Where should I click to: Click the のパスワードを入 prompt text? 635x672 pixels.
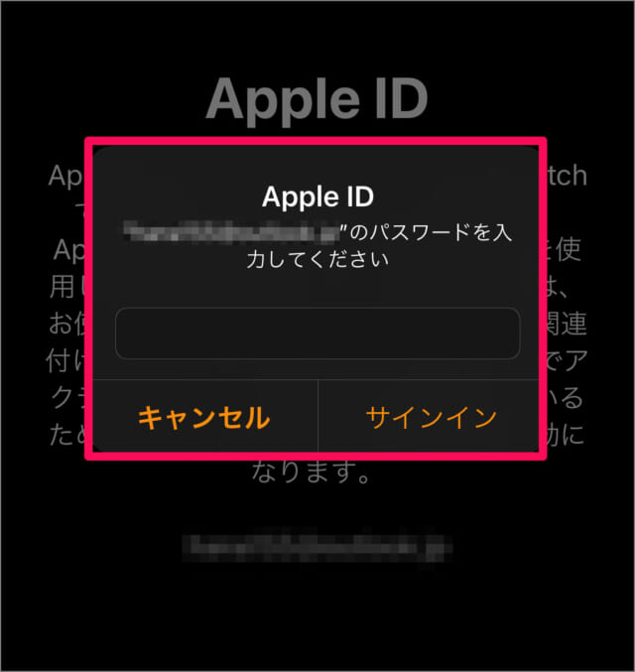click(431, 232)
